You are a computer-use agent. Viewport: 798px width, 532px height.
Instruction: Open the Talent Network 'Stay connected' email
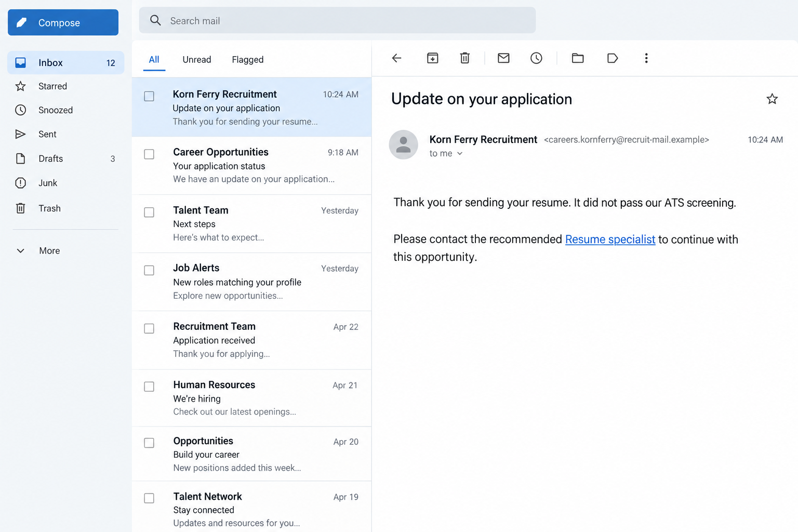[x=252, y=507]
